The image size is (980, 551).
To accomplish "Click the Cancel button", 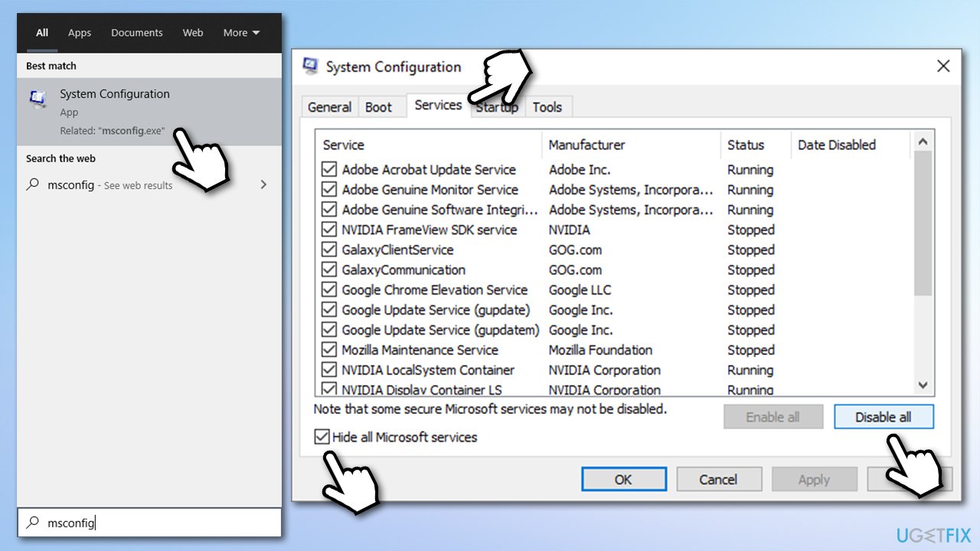I will tap(717, 480).
